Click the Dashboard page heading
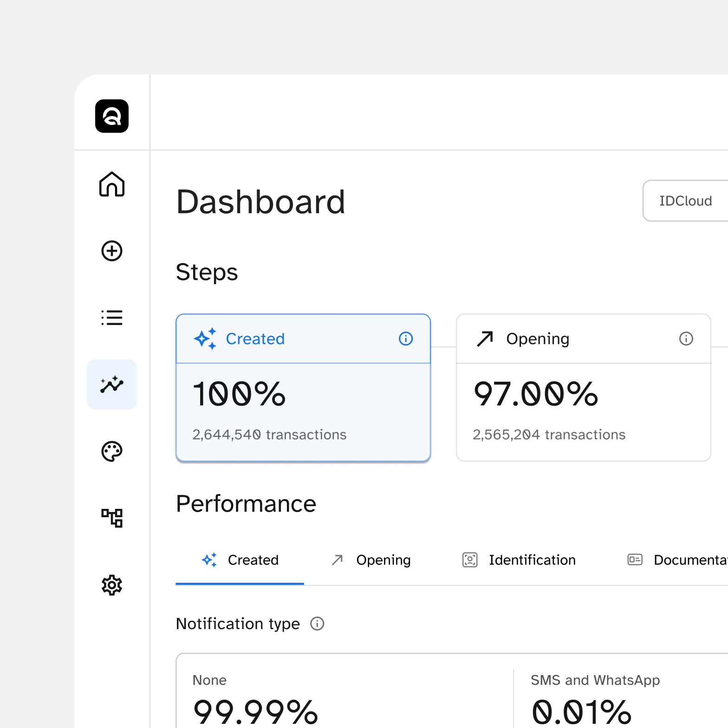 tap(261, 202)
